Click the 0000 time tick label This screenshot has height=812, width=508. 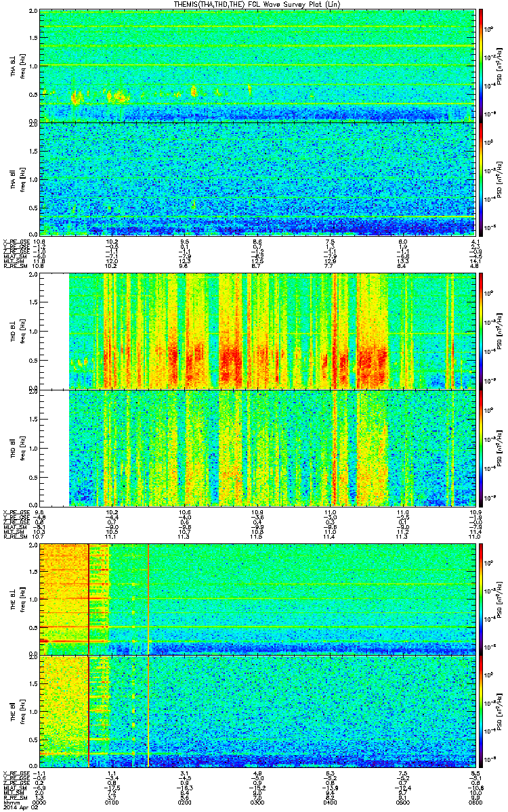coord(40,803)
